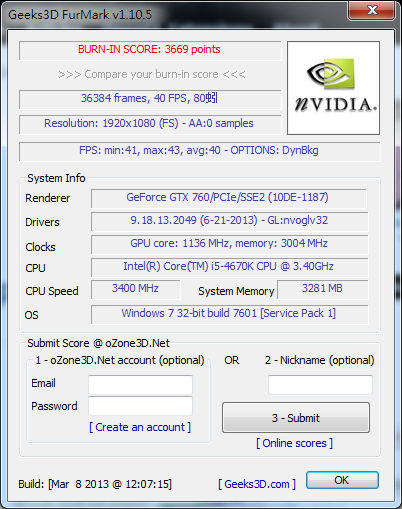Click the FPS: min:41, max:43 text
Screen dimensions: 402x509
tap(199, 150)
